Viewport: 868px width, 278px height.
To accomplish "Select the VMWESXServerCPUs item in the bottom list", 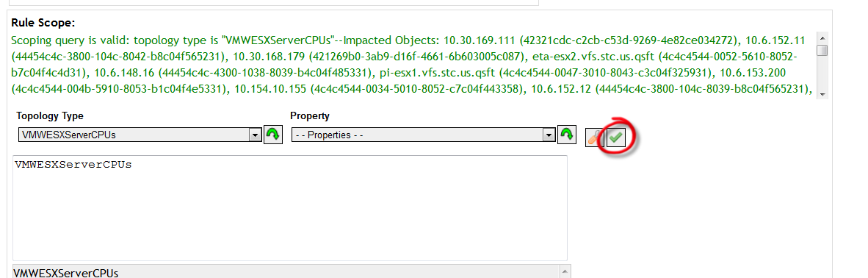I will 65,273.
